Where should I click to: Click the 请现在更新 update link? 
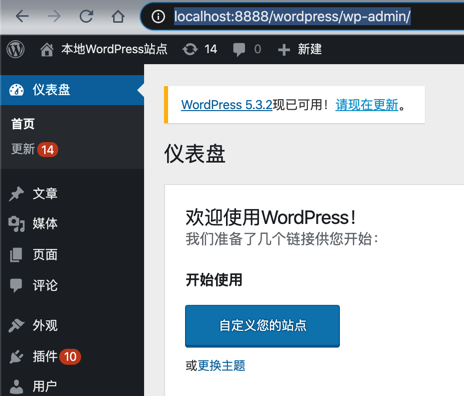[367, 105]
